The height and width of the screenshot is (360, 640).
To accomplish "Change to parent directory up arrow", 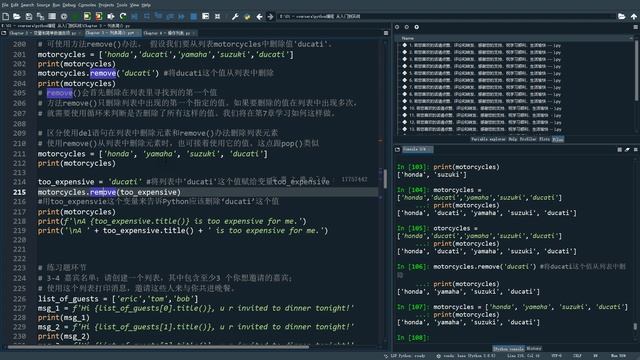I will pyautogui.click(x=634, y=16).
